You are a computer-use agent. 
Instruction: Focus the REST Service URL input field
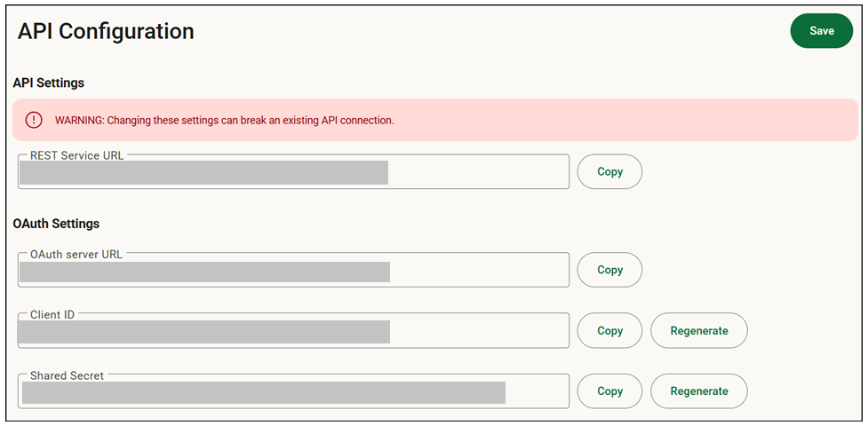click(293, 171)
